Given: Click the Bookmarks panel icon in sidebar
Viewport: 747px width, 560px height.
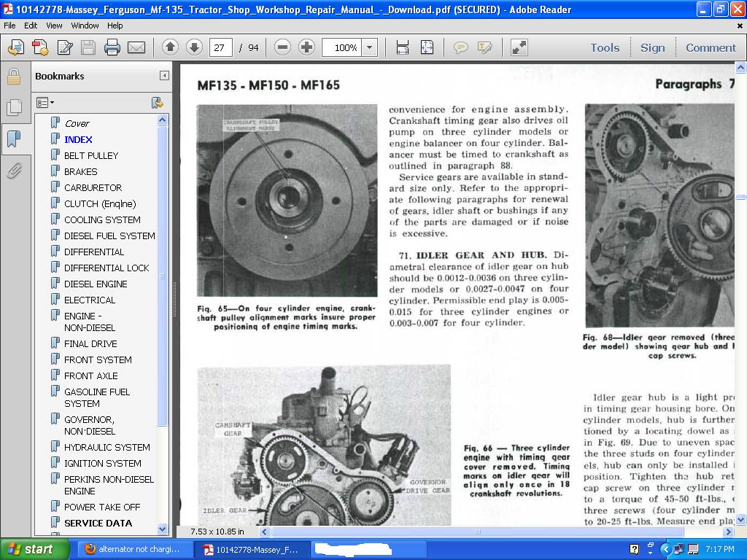Looking at the screenshot, I should pyautogui.click(x=15, y=139).
